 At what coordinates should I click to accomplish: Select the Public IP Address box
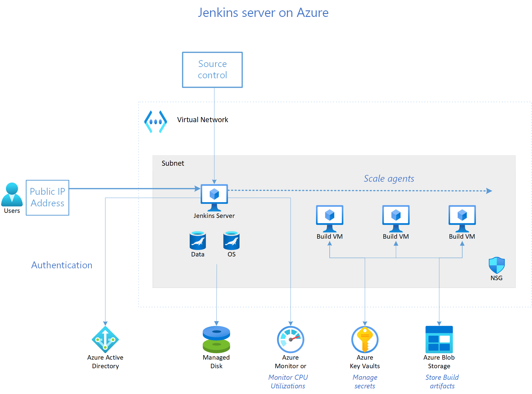[47, 197]
